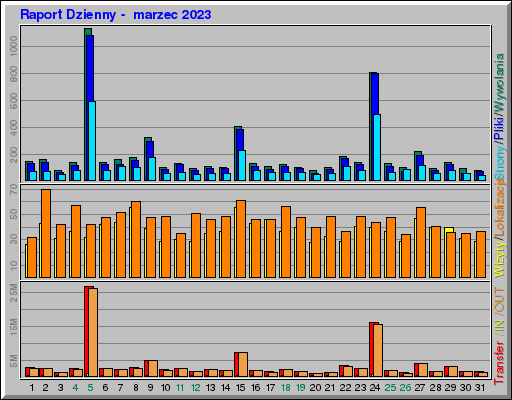Click the orange Lokalizacje bar for day 8
Screen dimensions: 512x400
pos(136,239)
